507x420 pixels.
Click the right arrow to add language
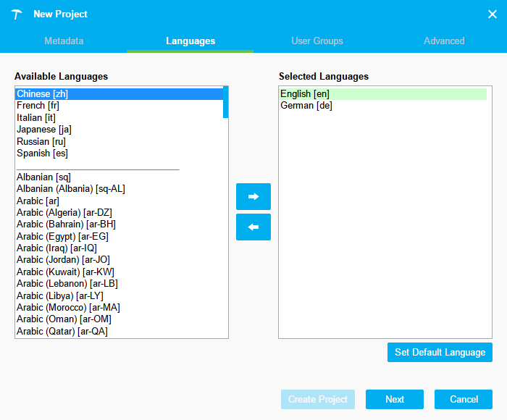(253, 196)
